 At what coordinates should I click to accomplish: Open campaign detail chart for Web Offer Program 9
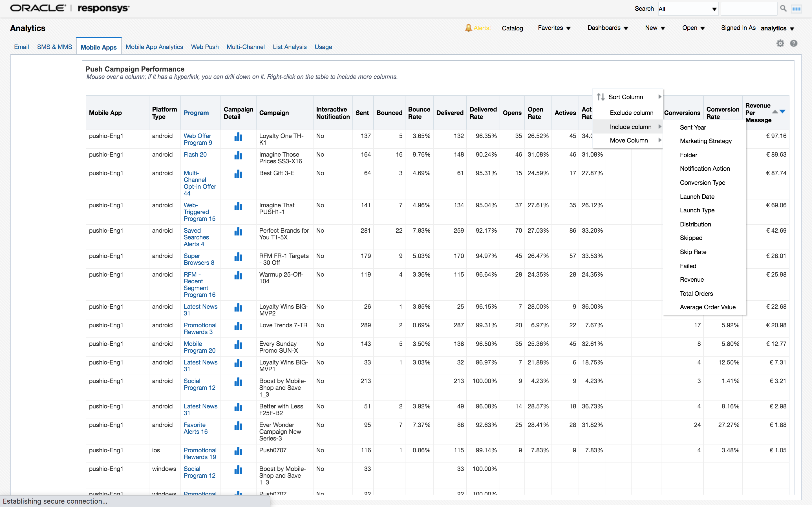click(238, 137)
